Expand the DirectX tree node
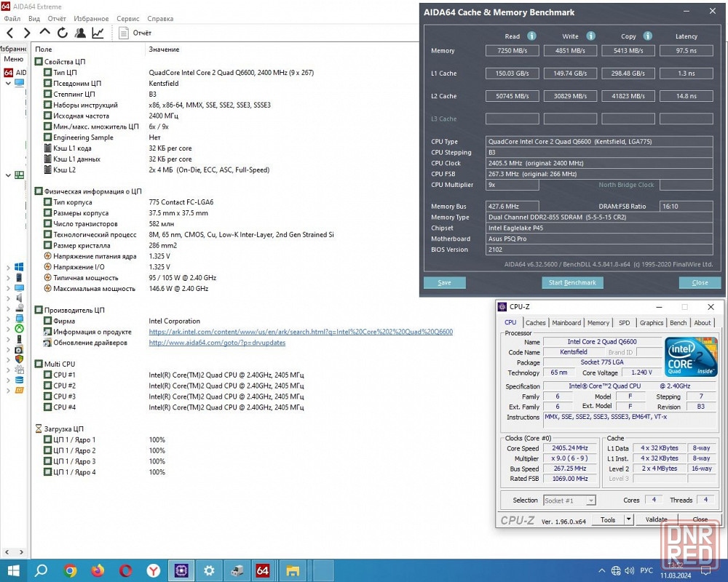Image resolution: width=728 pixels, height=582 pixels. (x=8, y=329)
